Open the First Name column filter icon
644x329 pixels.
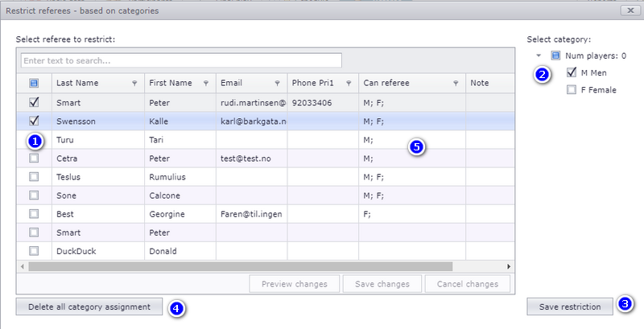click(x=206, y=84)
